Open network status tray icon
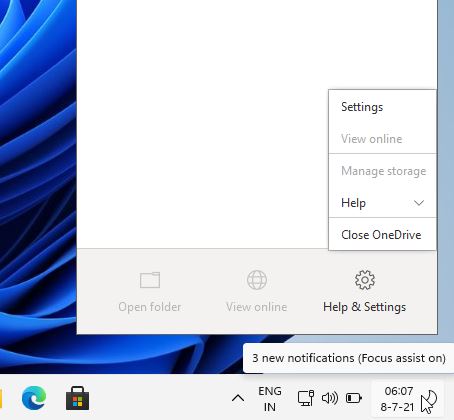This screenshot has width=454, height=420. 306,398
